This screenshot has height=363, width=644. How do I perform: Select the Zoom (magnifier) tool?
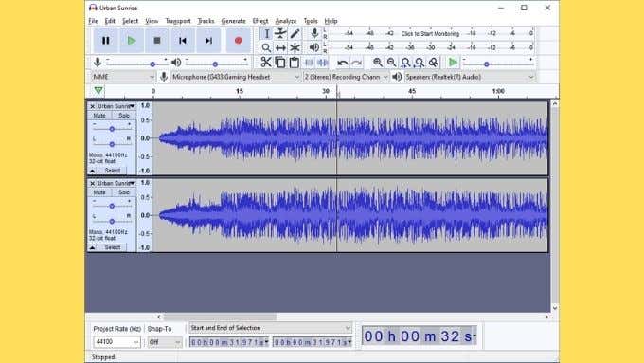(266, 48)
